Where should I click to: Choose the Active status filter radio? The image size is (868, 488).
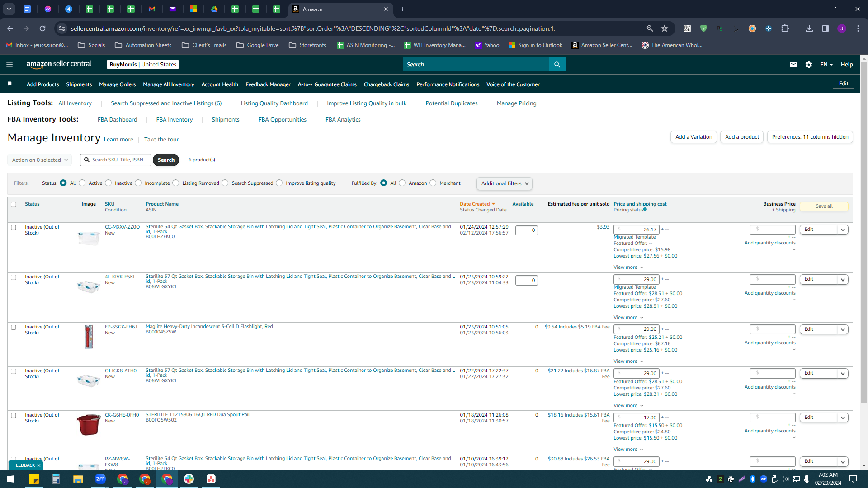pyautogui.click(x=82, y=183)
